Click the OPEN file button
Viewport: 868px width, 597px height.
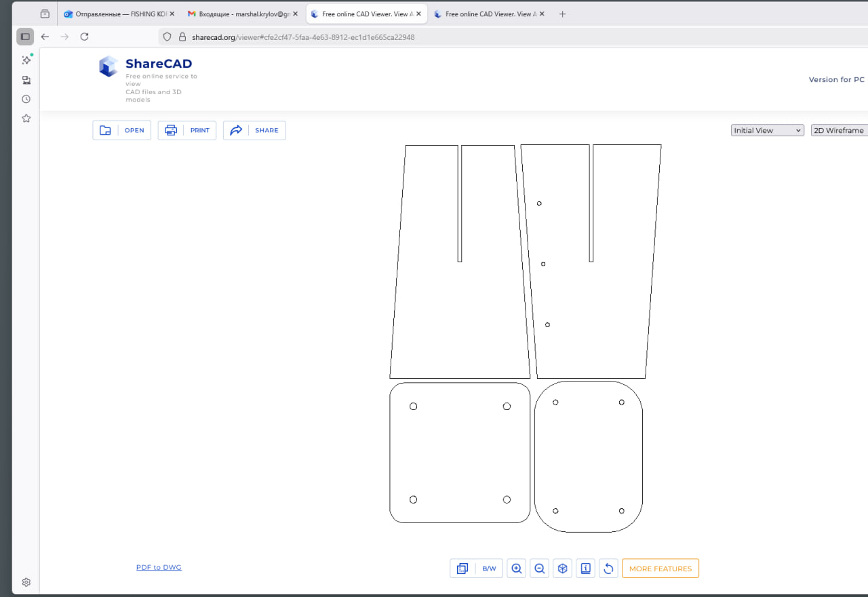click(x=122, y=130)
